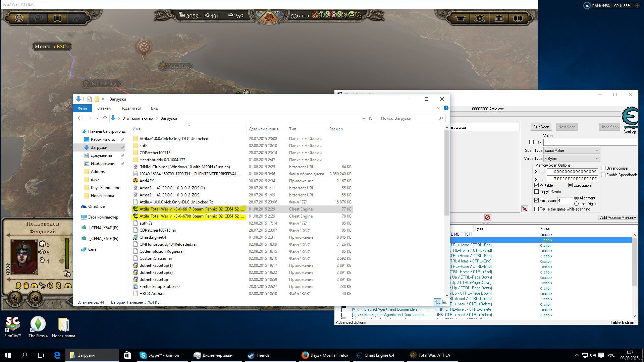Toggle the Executable checkbox
The width and height of the screenshot is (644, 362).
pos(570,185)
